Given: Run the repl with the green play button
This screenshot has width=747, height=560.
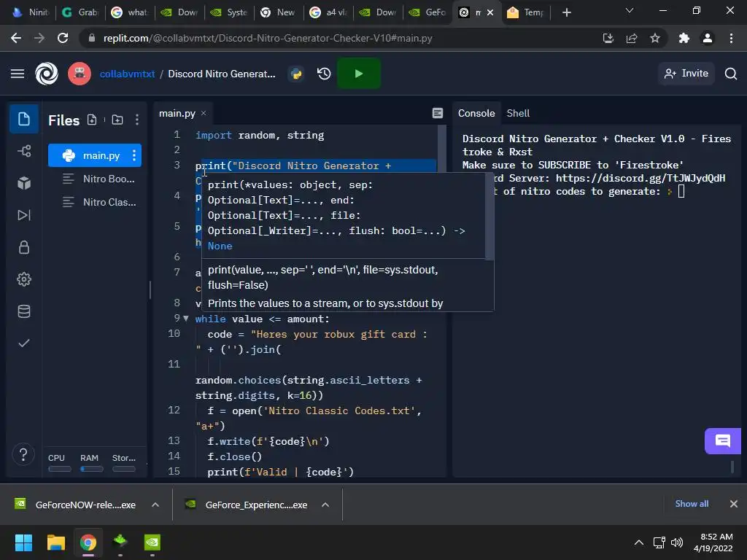Looking at the screenshot, I should point(359,74).
